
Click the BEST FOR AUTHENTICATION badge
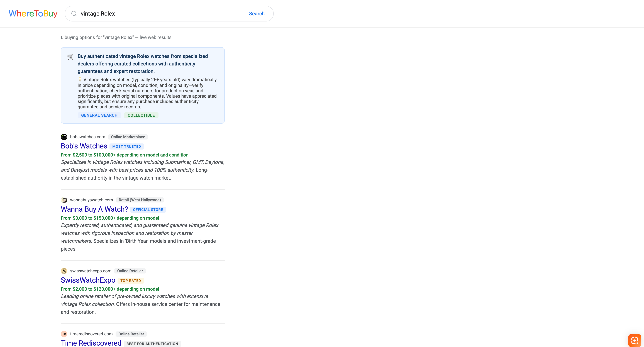tap(152, 344)
